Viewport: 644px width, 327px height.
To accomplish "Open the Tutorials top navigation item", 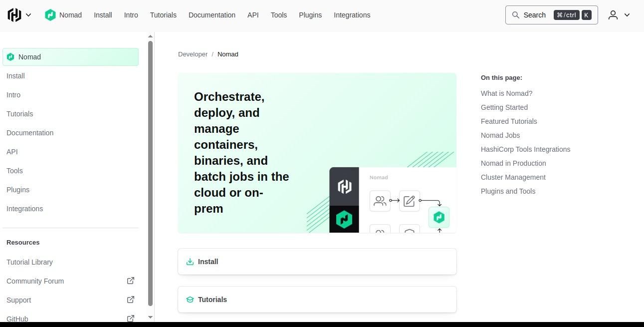I will click(x=163, y=15).
